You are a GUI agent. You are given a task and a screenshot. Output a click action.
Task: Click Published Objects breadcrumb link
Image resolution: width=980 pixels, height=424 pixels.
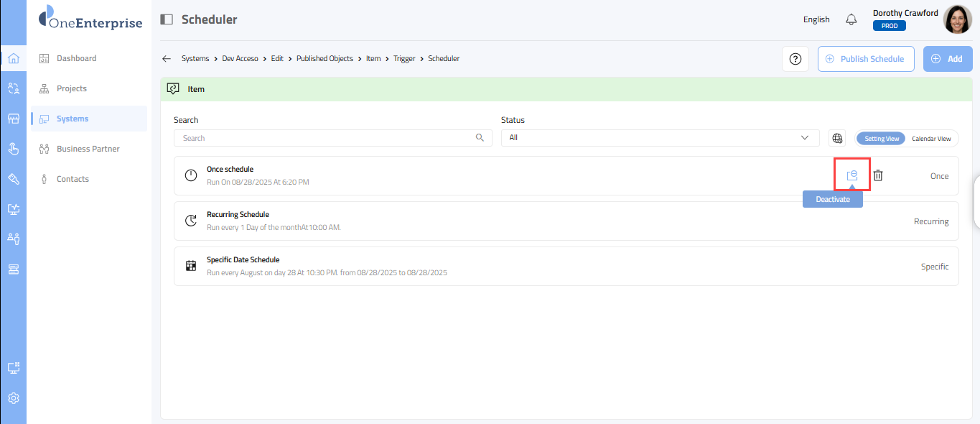[x=325, y=59]
